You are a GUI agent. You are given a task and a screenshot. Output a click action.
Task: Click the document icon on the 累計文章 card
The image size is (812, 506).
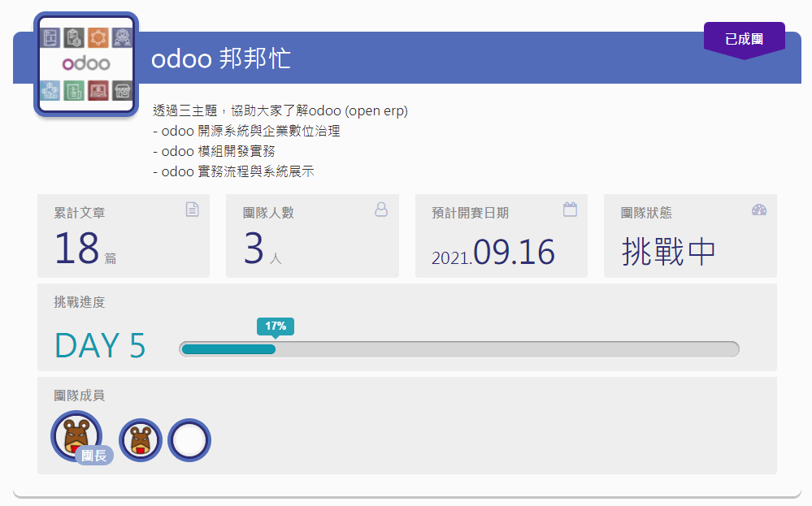[192, 209]
